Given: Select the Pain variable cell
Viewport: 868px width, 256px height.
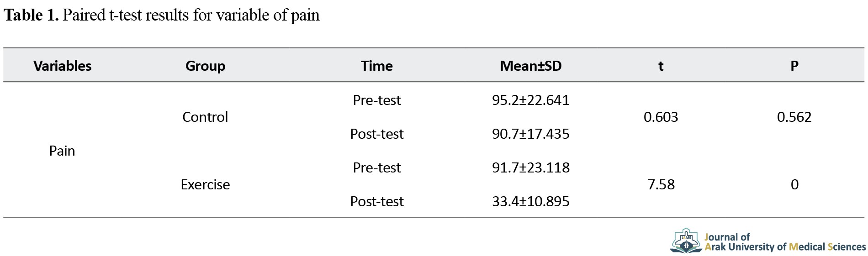Looking at the screenshot, I should click(x=62, y=151).
